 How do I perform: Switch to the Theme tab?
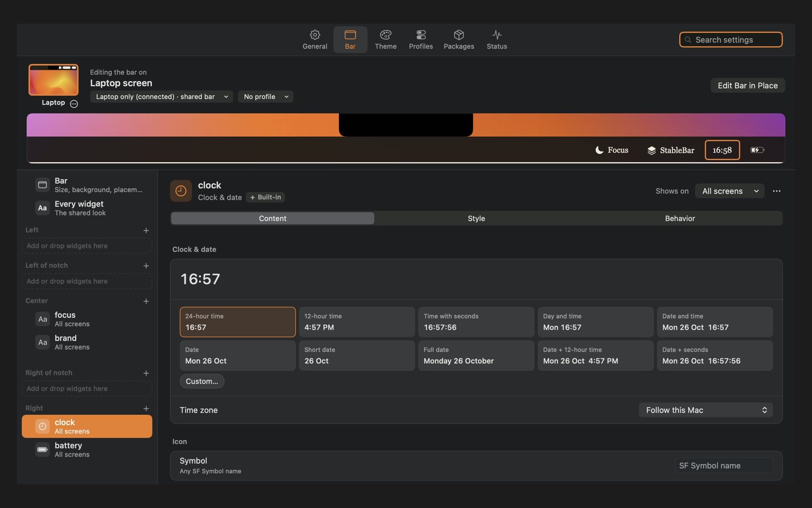[385, 40]
